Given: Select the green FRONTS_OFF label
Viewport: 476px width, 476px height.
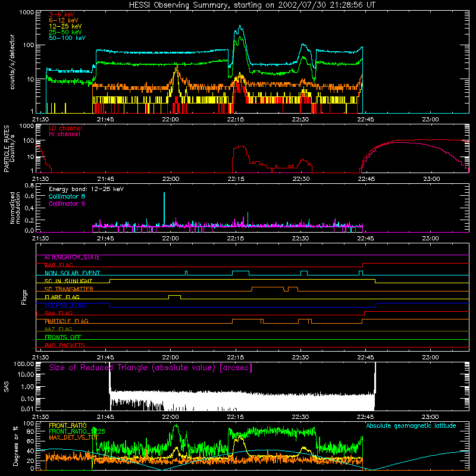Looking at the screenshot, I should [63, 337].
